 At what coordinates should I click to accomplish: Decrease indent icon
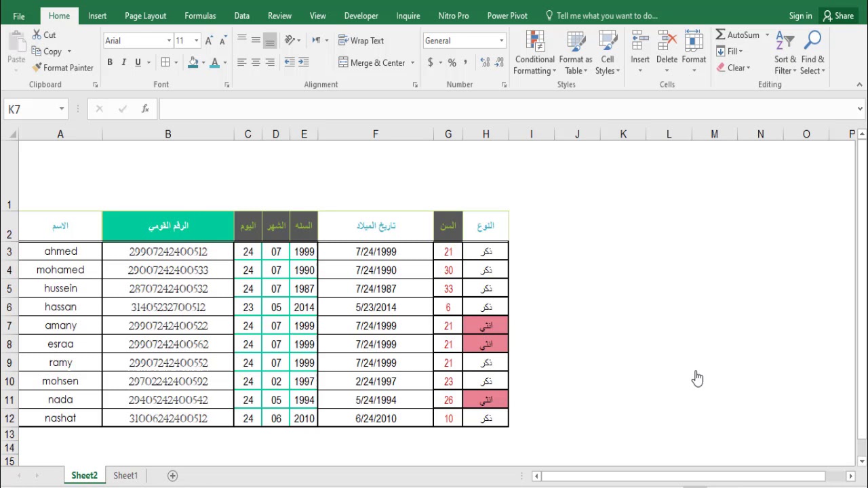[290, 62]
